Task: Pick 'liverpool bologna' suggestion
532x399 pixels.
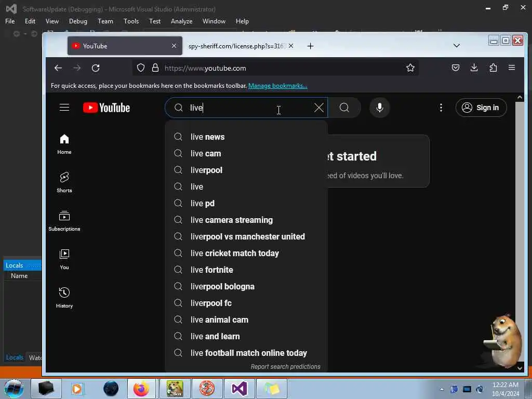Action: click(x=246, y=286)
